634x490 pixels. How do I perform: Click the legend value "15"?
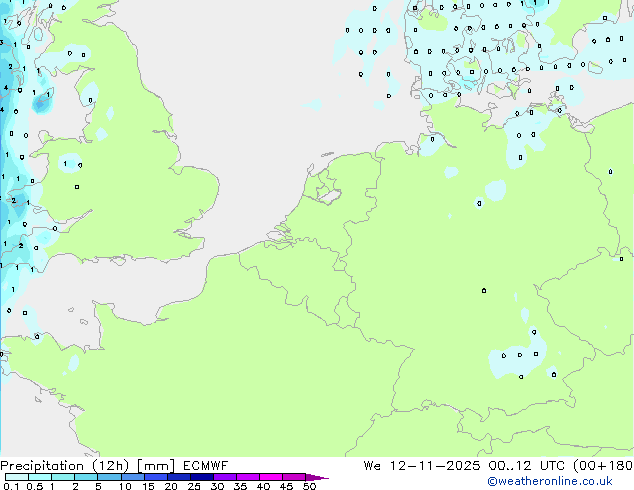148,486
